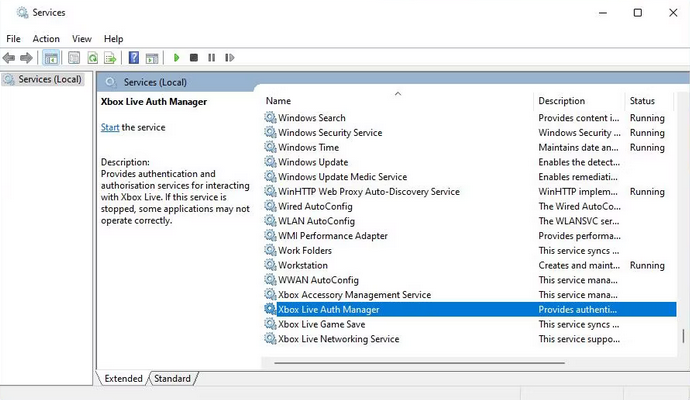690x400 pixels.
Task: Click the Pause Service toolbar button
Action: click(x=212, y=58)
